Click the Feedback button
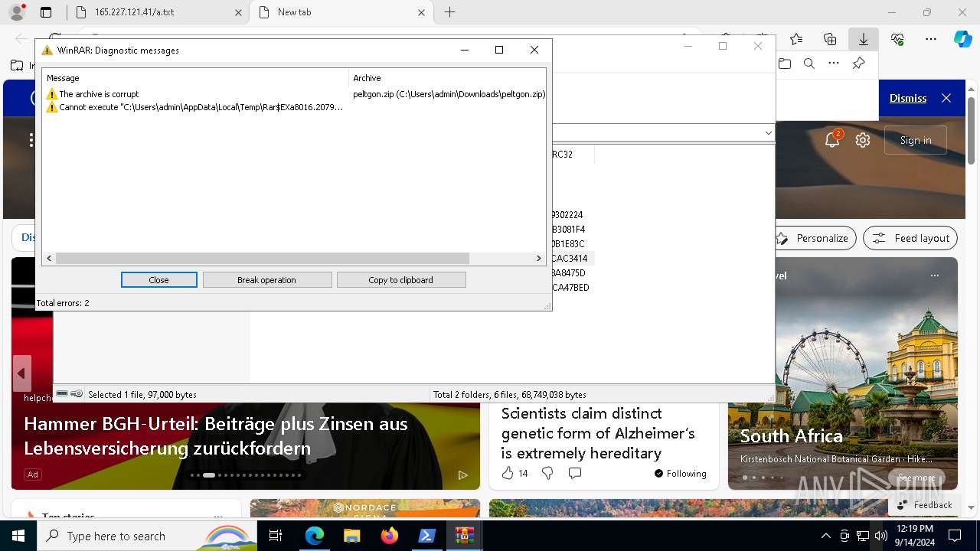Viewport: 980px width, 551px height. pos(925,505)
